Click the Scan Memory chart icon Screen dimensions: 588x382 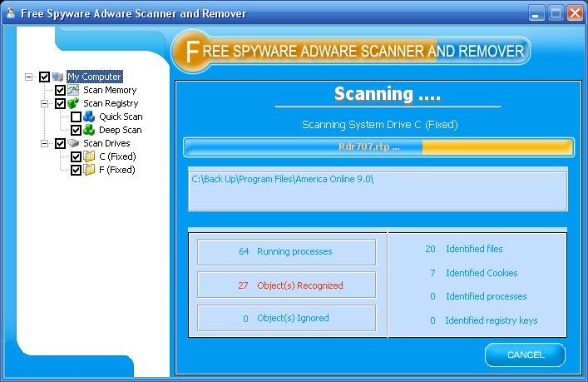pos(73,90)
